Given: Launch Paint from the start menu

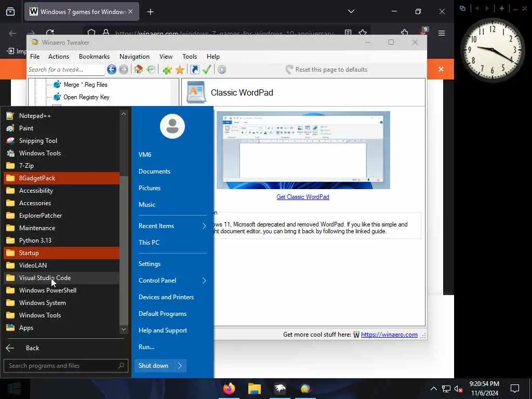Looking at the screenshot, I should [x=61, y=128].
